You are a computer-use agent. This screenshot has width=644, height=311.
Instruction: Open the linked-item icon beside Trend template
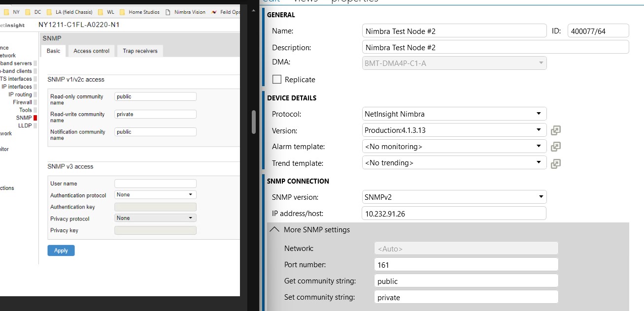pyautogui.click(x=556, y=163)
